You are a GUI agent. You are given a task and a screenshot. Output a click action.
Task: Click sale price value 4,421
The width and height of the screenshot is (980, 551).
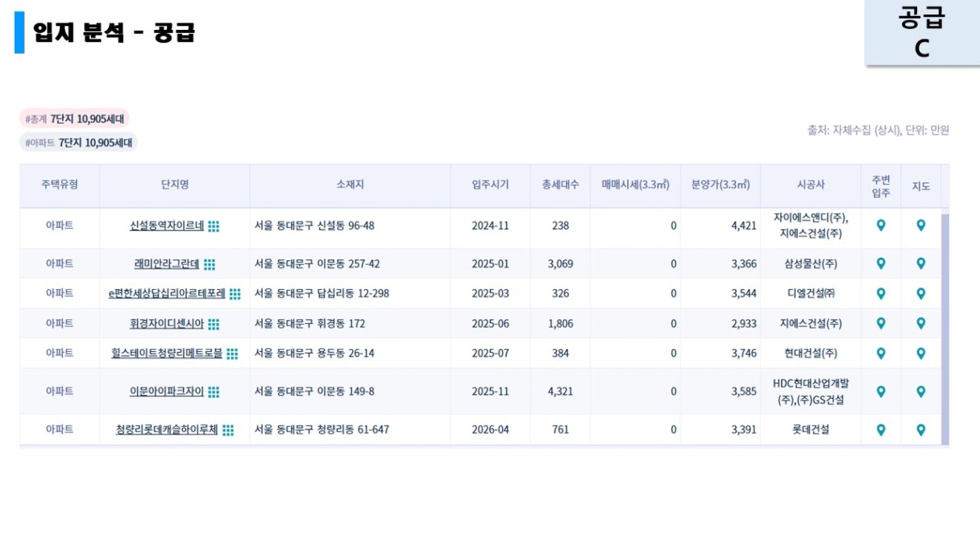click(x=744, y=226)
